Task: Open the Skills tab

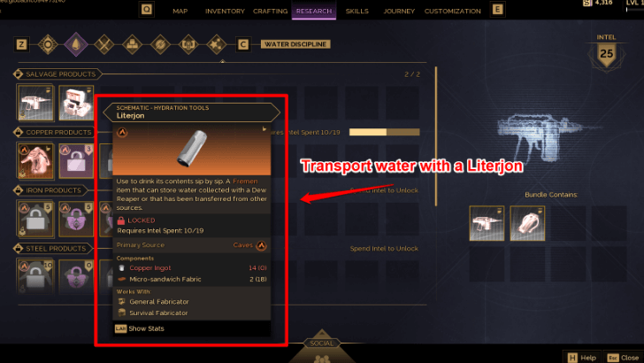Action: pyautogui.click(x=356, y=12)
